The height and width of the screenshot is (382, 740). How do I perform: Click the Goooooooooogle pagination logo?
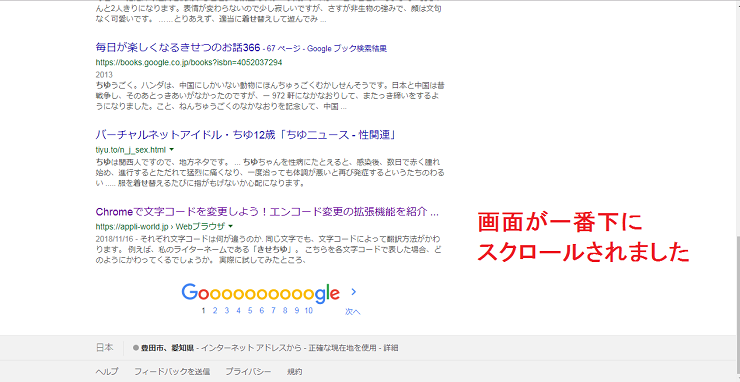261,293
